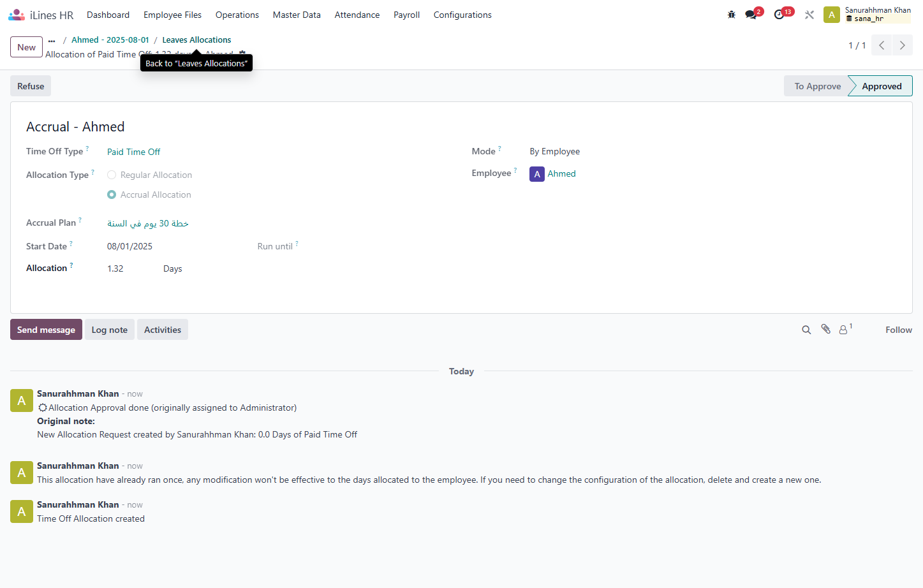Go to next record arrow

coord(902,45)
